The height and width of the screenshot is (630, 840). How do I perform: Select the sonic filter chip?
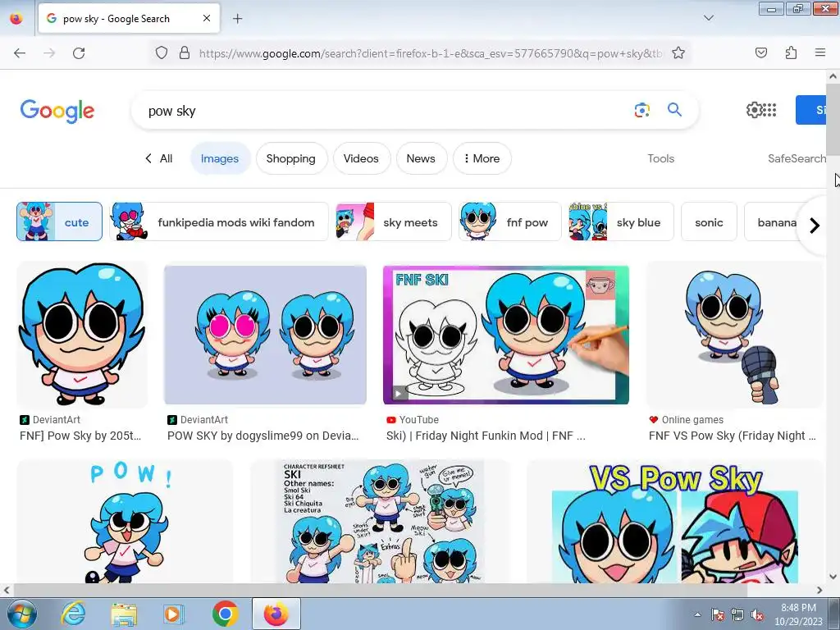709,221
